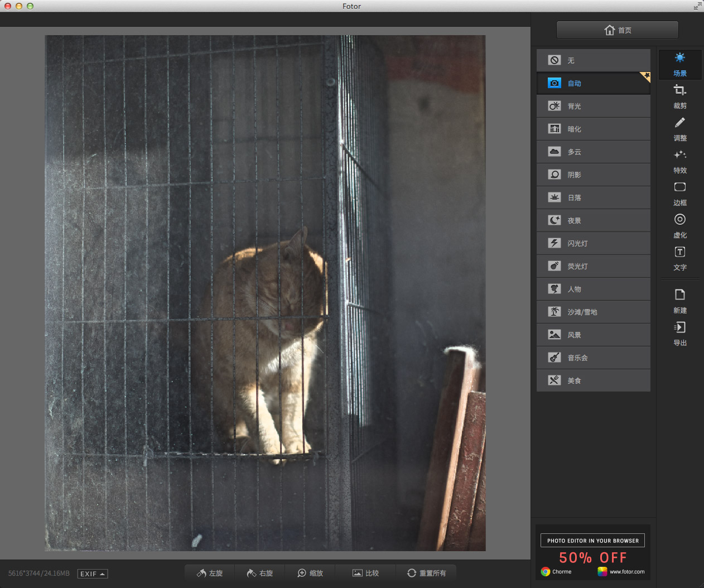
Task: Apply the 自动 auto scene preset
Action: tap(593, 83)
